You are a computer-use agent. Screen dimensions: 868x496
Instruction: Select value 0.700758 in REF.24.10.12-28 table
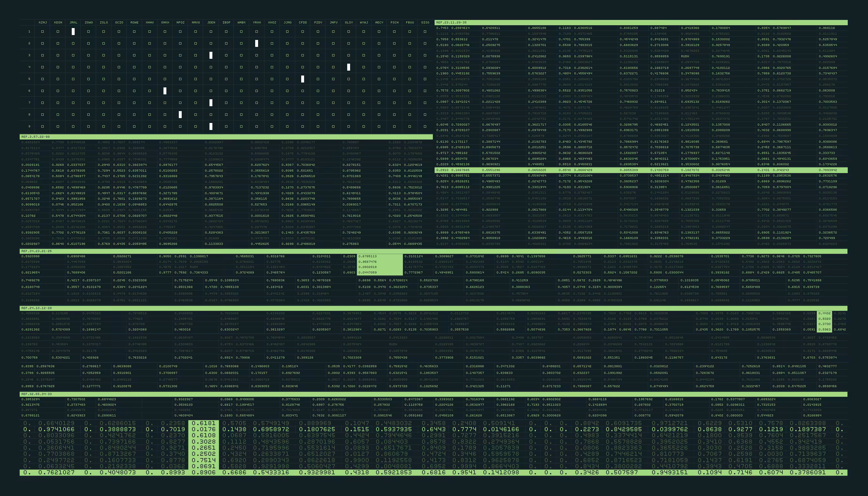[29, 358]
